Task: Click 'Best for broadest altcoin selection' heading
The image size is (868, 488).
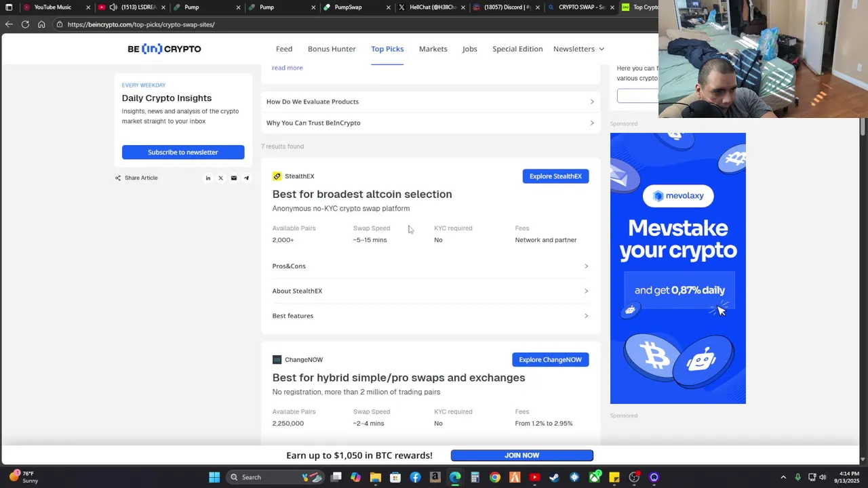Action: click(362, 195)
